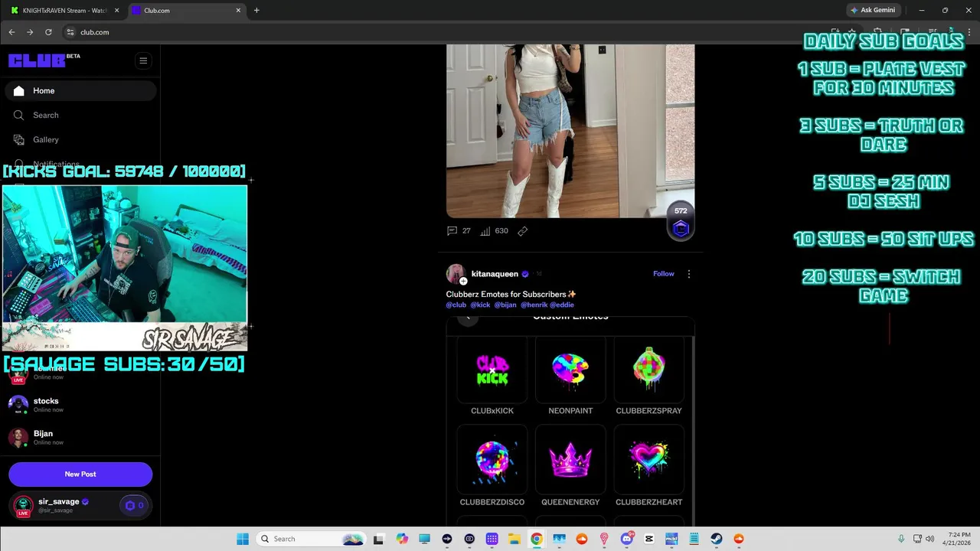Screen dimensions: 980x551
Task: Open the first SoundCloud taskbar icon
Action: coord(582,539)
